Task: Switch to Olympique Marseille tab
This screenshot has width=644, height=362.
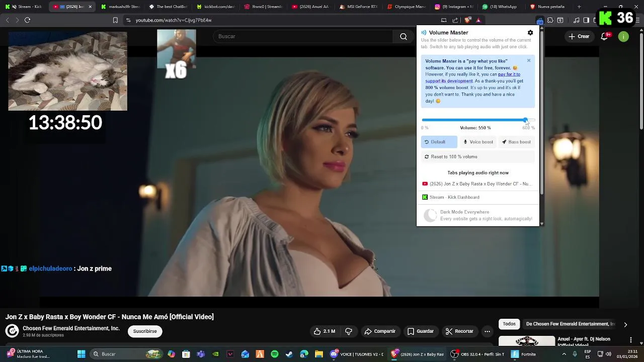Action: pyautogui.click(x=407, y=7)
